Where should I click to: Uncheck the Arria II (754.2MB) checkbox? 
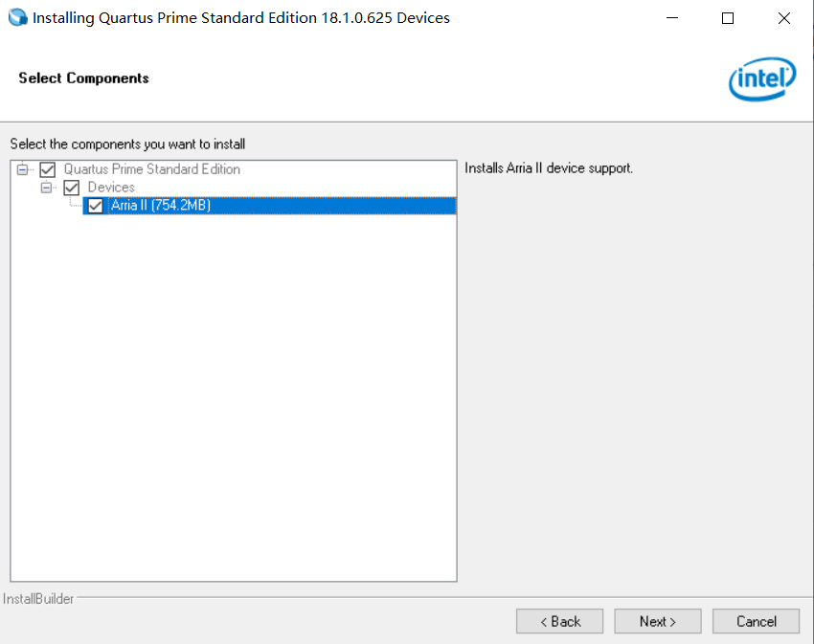(x=95, y=206)
